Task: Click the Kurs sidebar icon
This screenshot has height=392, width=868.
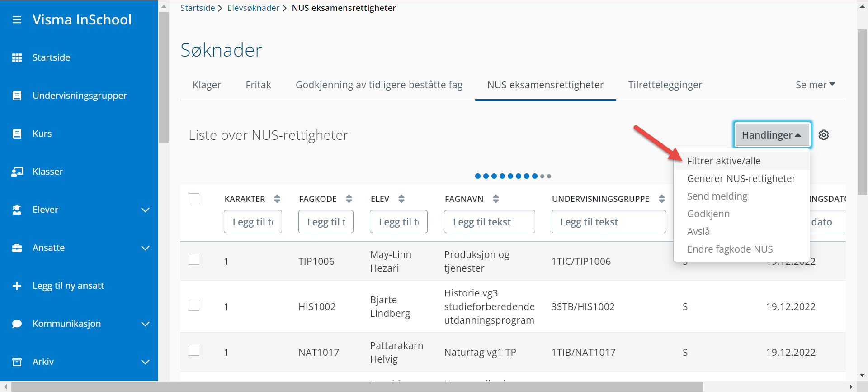Action: pos(17,134)
